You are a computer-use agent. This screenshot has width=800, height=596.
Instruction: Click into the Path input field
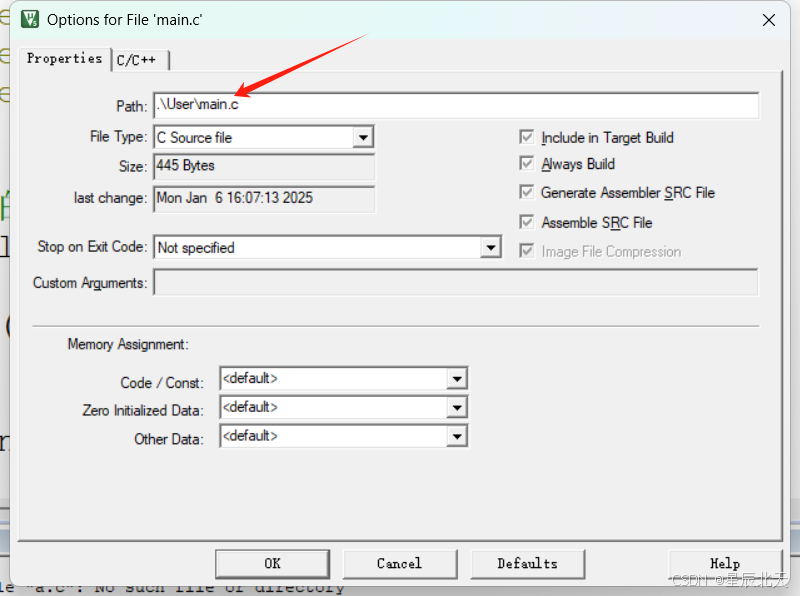[x=456, y=105]
